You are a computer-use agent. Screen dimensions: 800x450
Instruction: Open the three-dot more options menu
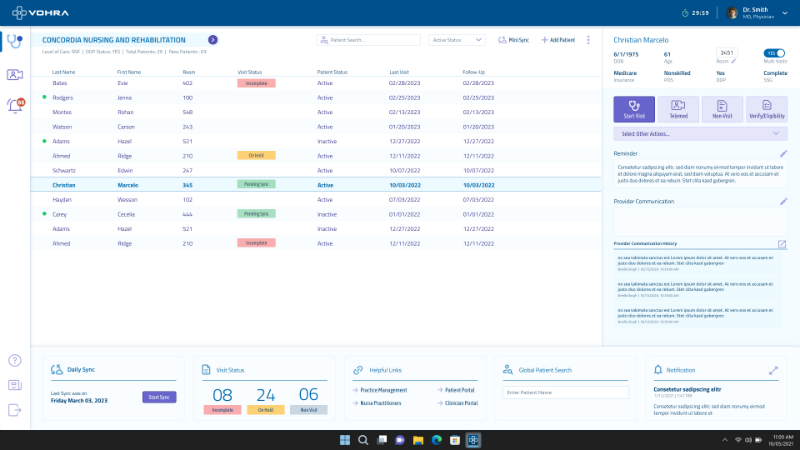tap(590, 40)
